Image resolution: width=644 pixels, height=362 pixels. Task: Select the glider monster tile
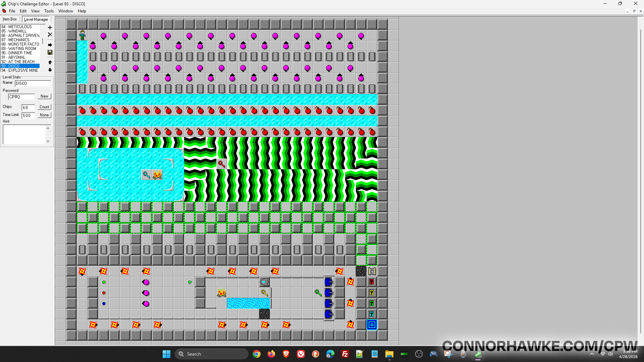pyautogui.click(x=265, y=282)
